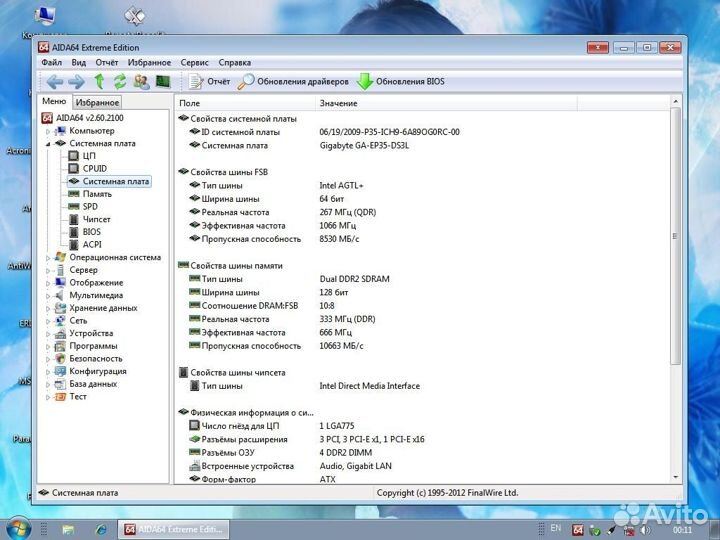Expand the Сеть tree node
The height and width of the screenshot is (540, 720).
click(48, 321)
